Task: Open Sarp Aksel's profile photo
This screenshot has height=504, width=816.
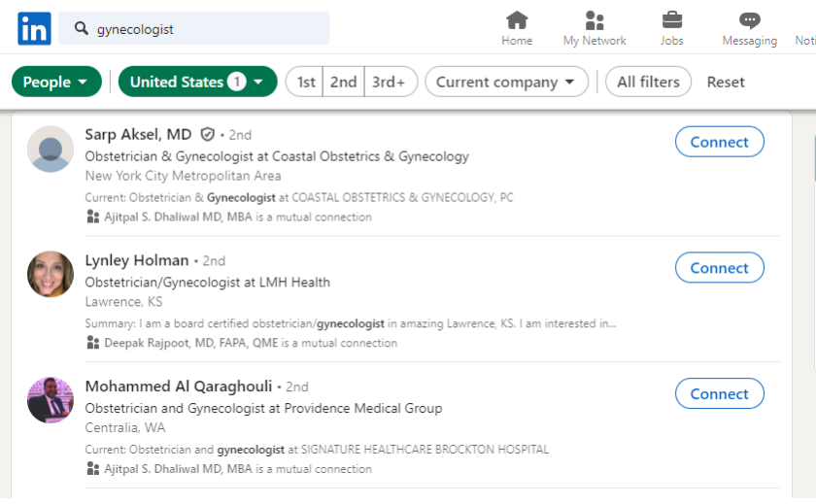Action: (51, 149)
